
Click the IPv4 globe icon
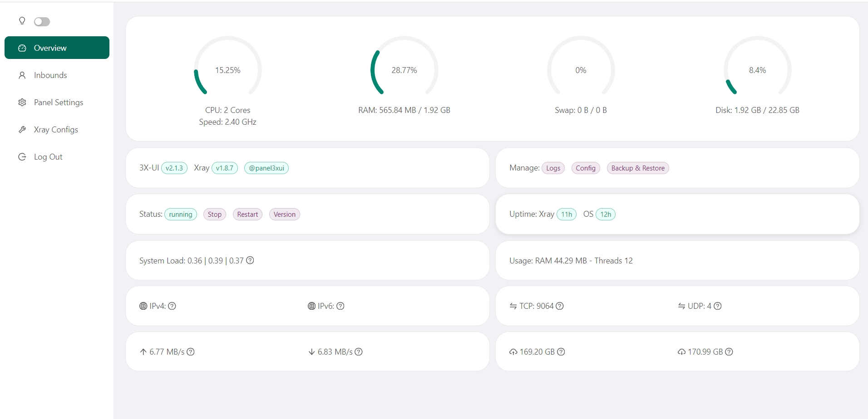click(143, 306)
